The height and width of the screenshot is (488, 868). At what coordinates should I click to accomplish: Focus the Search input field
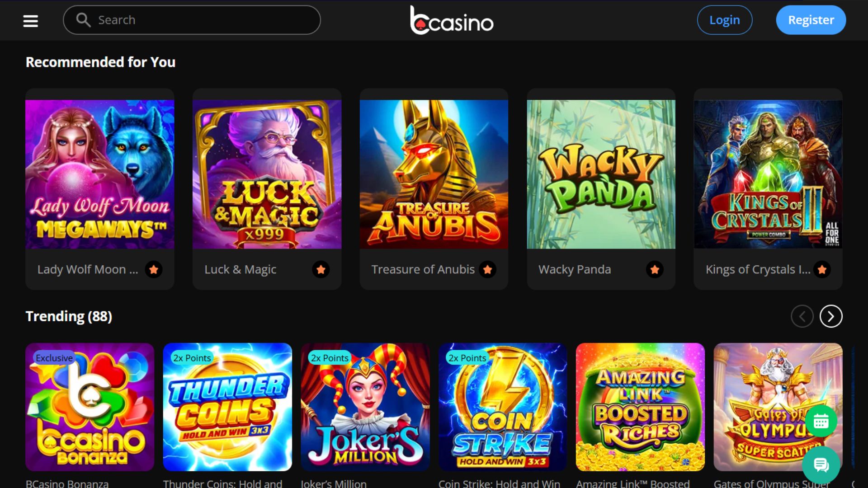(192, 20)
